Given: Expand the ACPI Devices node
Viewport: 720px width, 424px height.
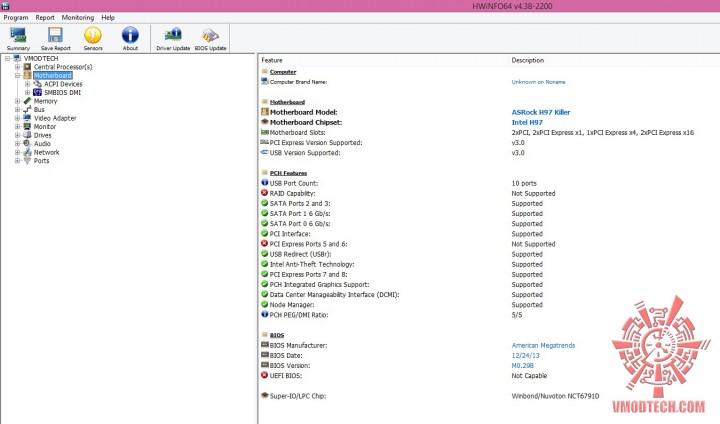Looking at the screenshot, I should (28, 84).
